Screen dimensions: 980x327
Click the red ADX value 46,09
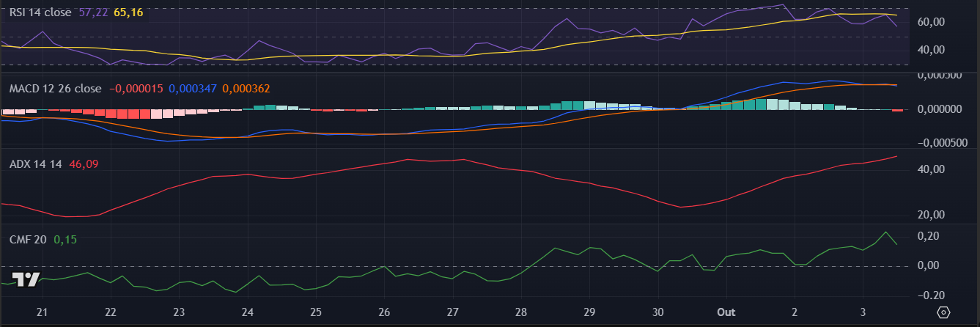[x=84, y=164]
